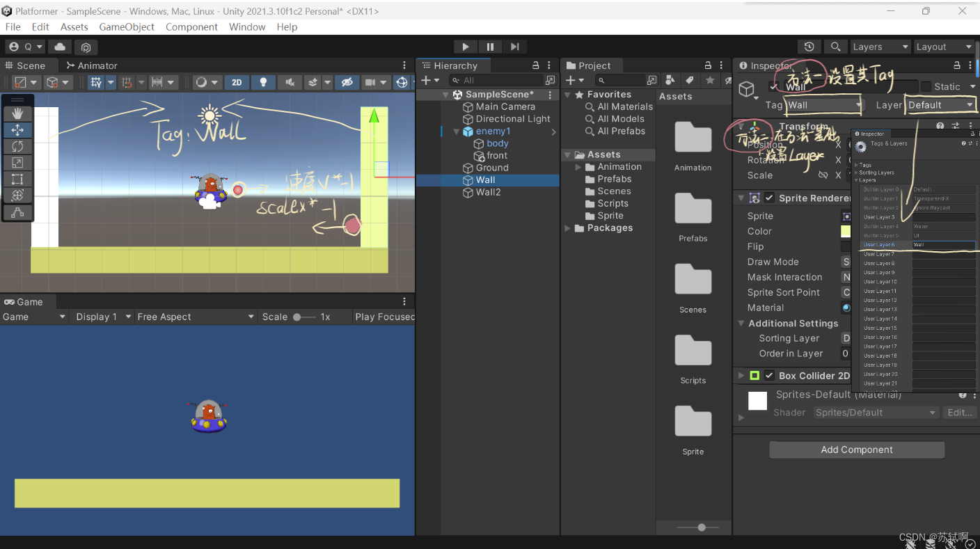Image resolution: width=980 pixels, height=549 pixels.
Task: Select the Rect tool
Action: (17, 179)
